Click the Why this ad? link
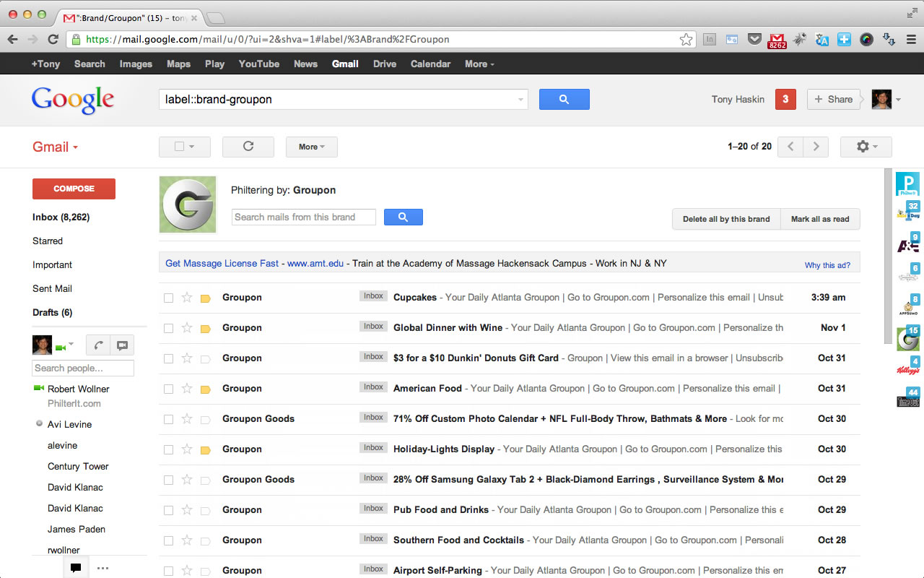924x578 pixels. [827, 265]
